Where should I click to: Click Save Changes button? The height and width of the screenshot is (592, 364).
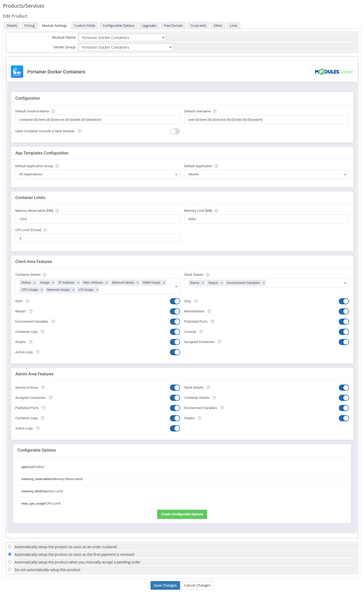[165, 585]
